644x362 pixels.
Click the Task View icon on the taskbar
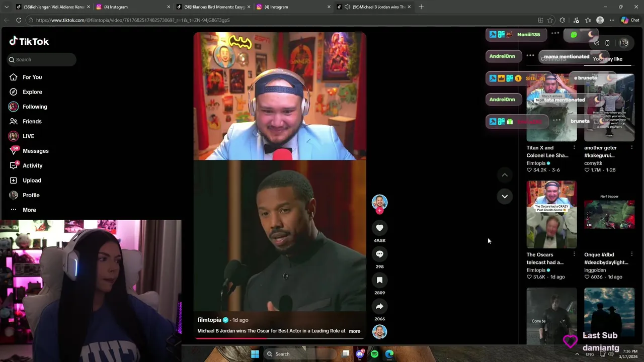(346, 354)
